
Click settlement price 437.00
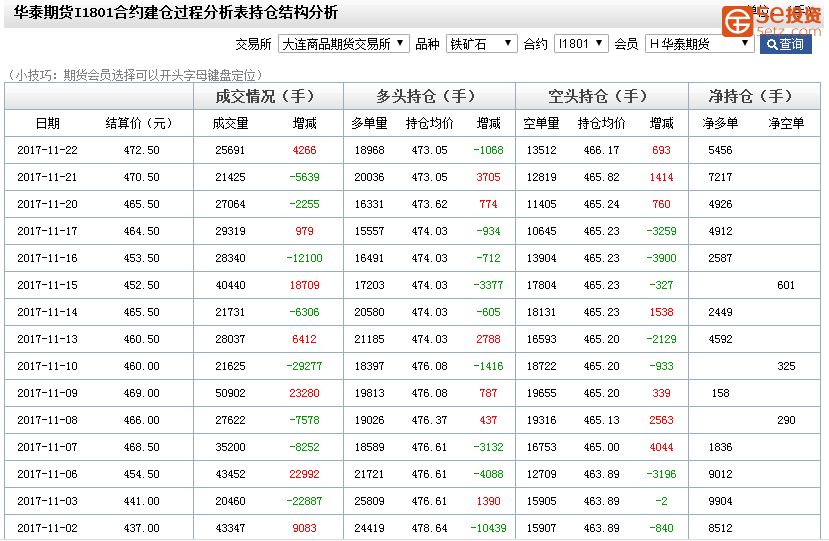[x=141, y=528]
